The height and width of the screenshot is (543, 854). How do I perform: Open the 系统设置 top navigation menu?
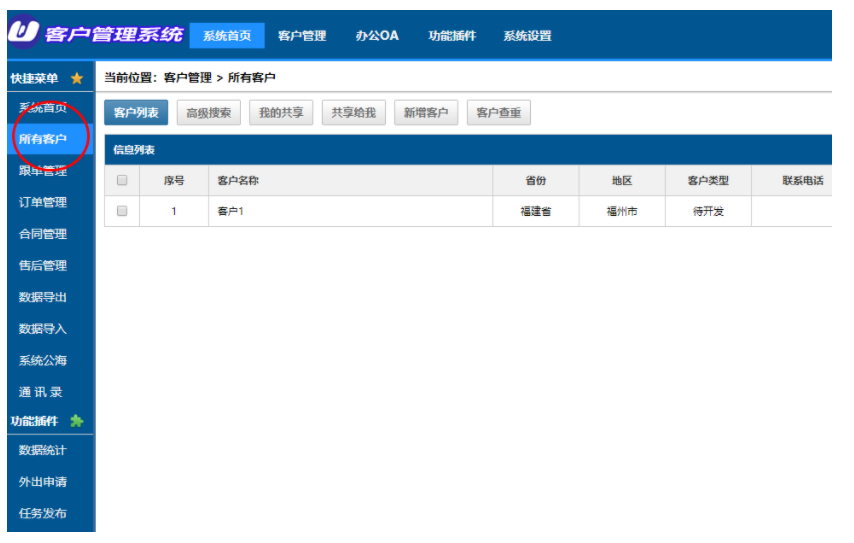pyautogui.click(x=527, y=36)
